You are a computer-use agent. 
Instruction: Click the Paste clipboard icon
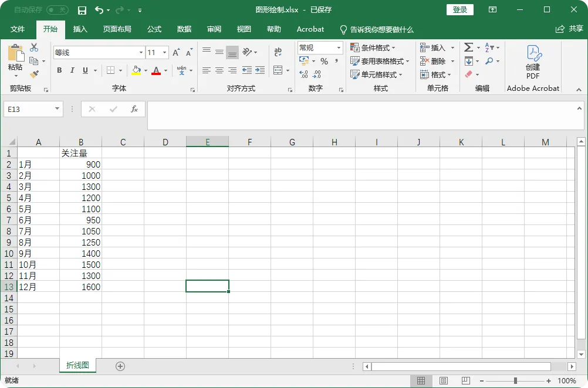[16, 53]
